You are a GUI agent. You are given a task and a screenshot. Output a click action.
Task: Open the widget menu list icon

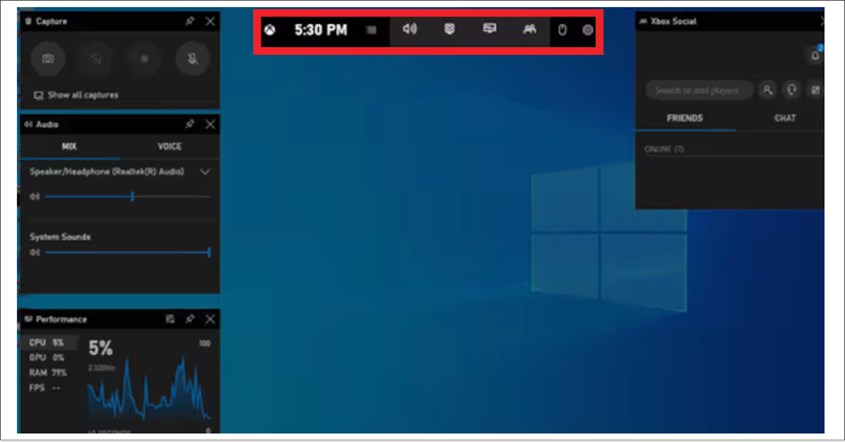tap(371, 30)
